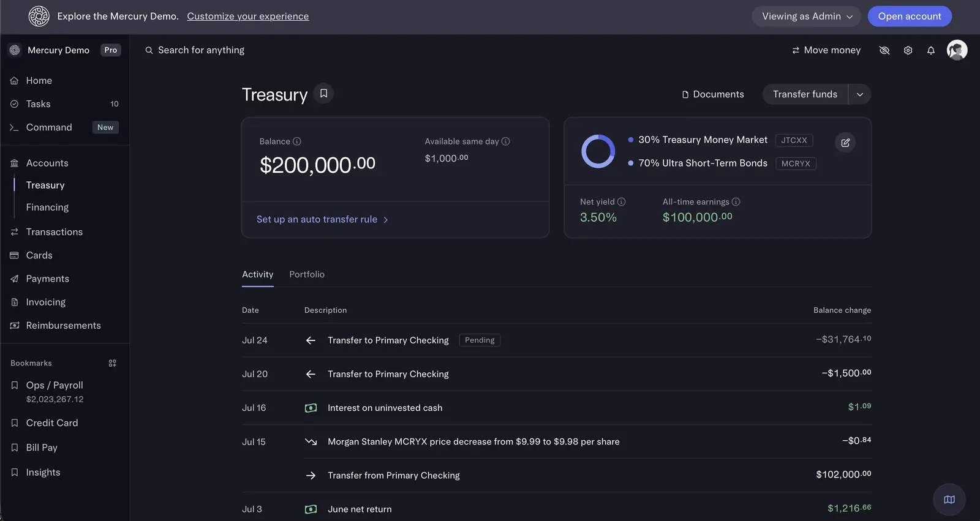Select the Activity tab

(257, 274)
